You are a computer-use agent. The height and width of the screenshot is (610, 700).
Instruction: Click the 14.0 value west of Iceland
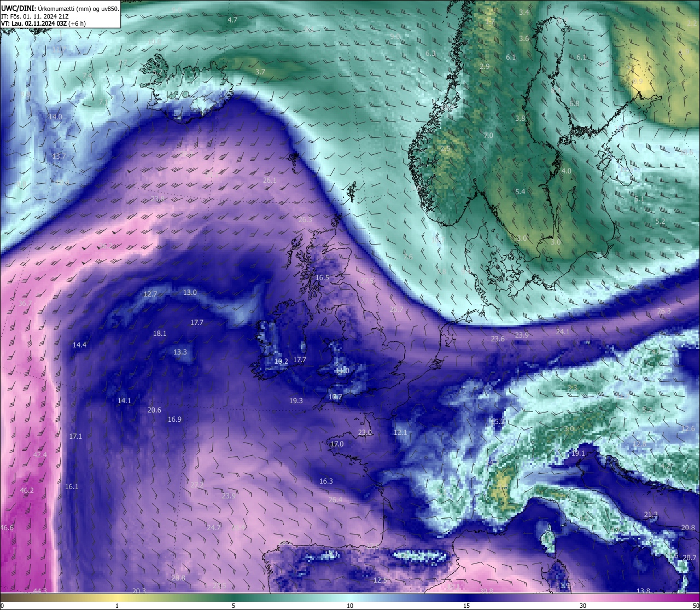[55, 117]
